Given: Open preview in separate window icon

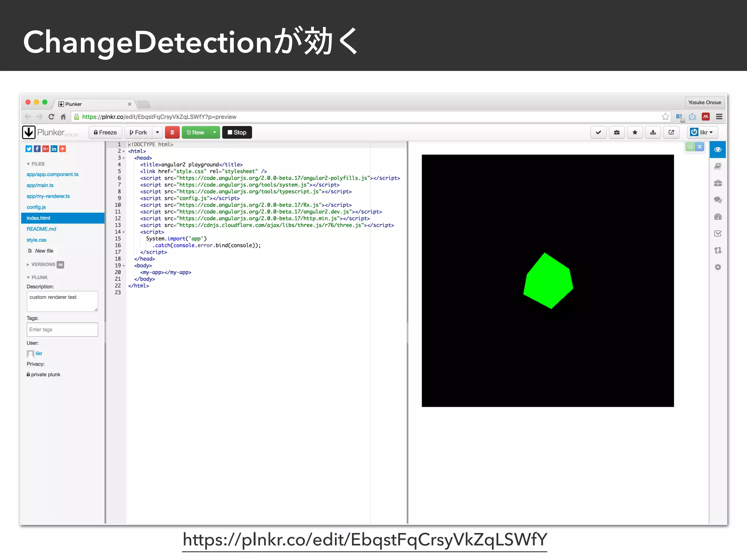Looking at the screenshot, I should [671, 132].
